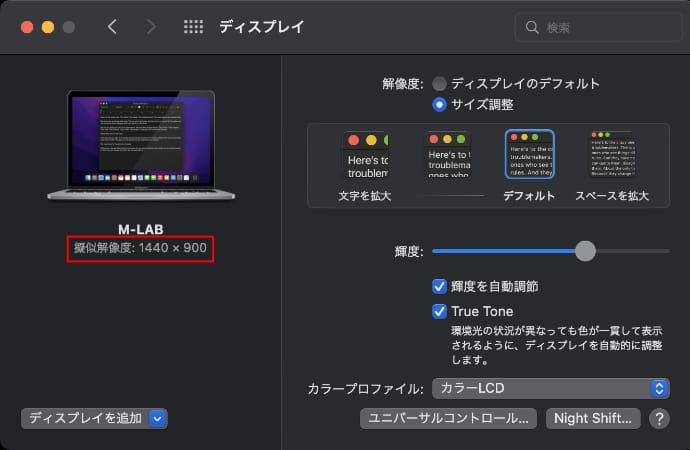Disable 輝度を自動調節 checkbox

439,286
